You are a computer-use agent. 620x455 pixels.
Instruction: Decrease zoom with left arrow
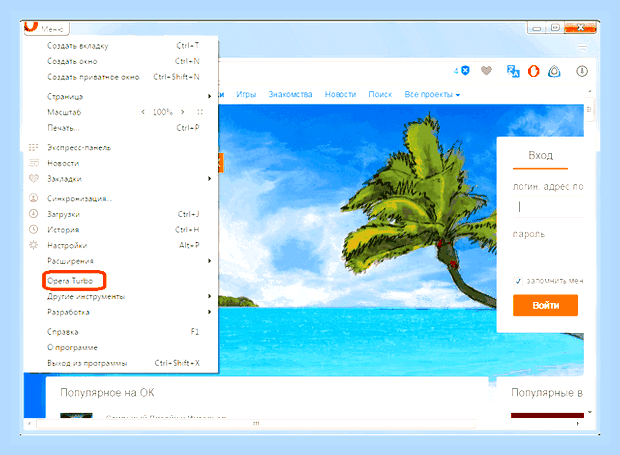(143, 112)
